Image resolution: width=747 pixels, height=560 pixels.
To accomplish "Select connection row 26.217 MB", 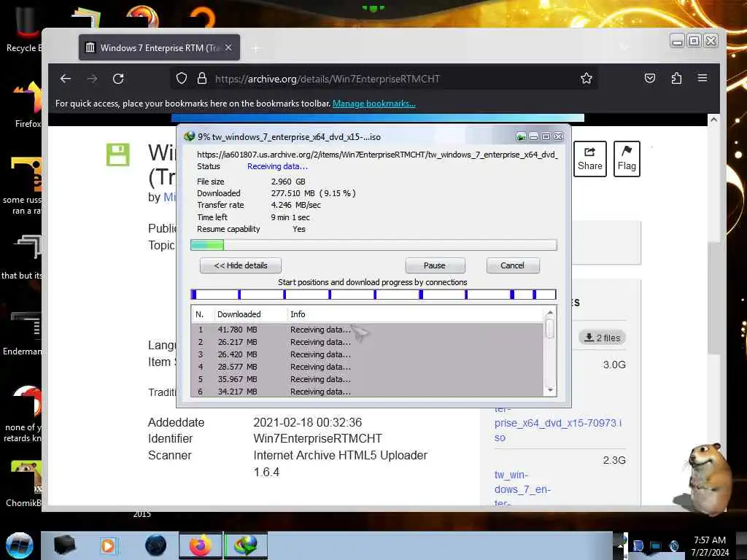I will coord(367,342).
